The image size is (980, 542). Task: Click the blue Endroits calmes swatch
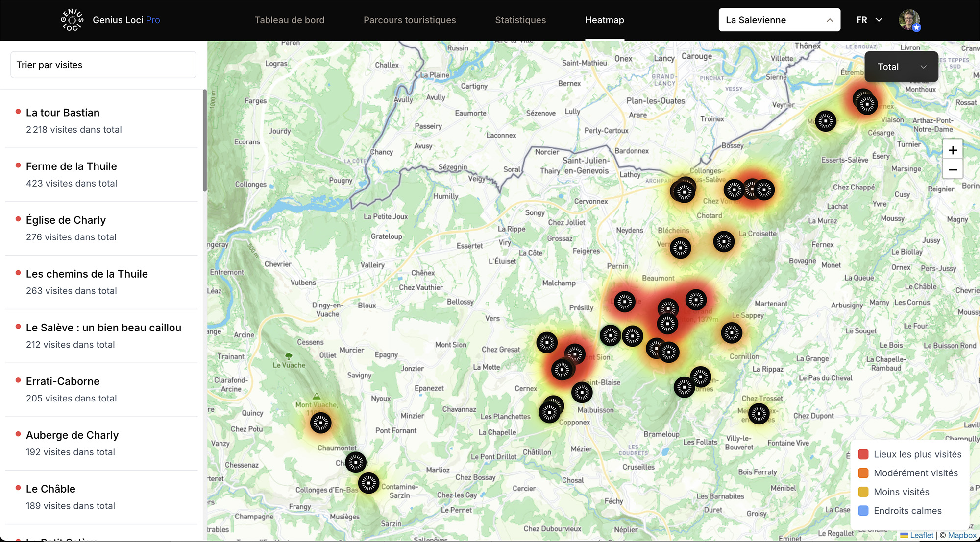[863, 511]
